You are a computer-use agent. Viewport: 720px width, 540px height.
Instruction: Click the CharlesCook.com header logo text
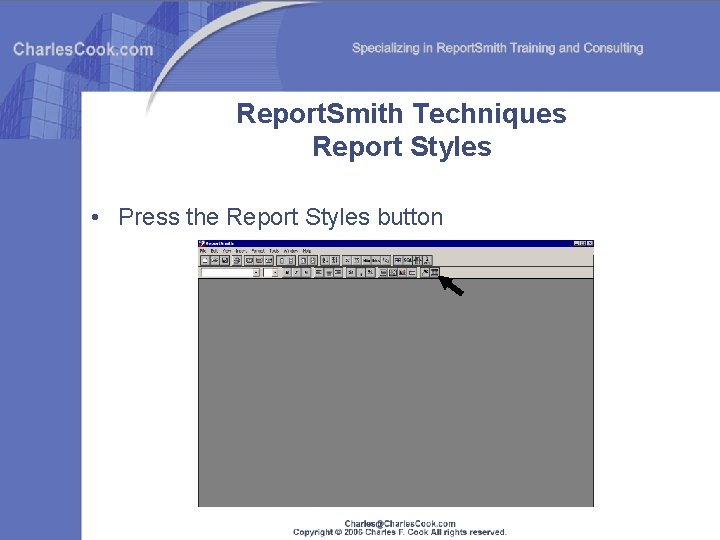click(83, 49)
